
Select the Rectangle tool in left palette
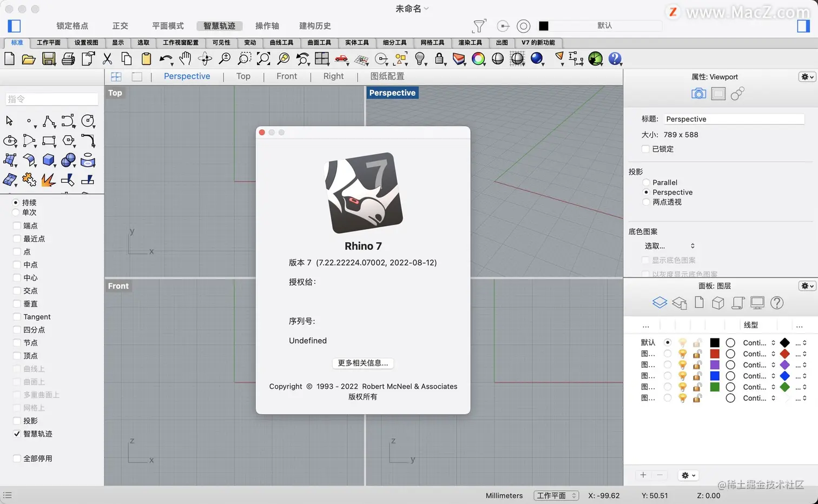tap(49, 141)
